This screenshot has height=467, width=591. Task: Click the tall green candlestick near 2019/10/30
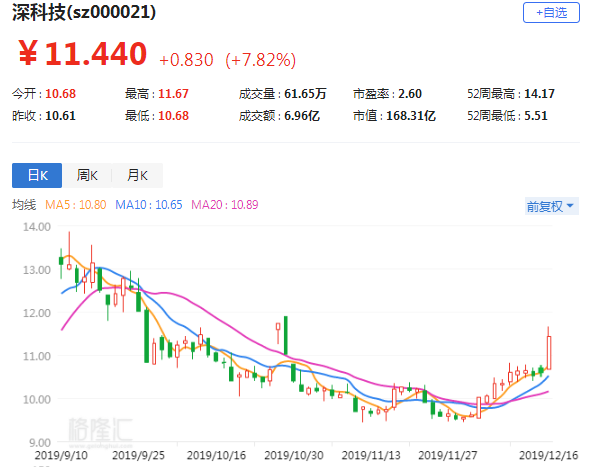286,335
